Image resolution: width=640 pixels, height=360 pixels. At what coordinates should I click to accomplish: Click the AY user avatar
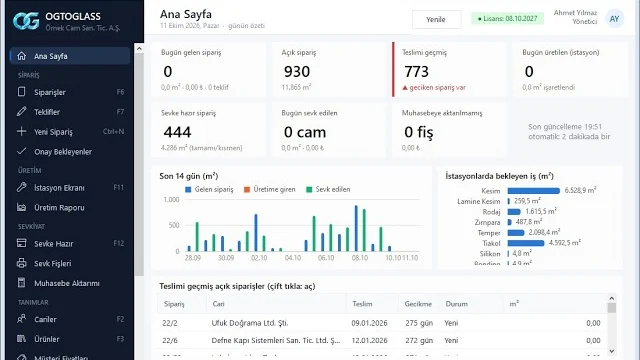click(614, 19)
